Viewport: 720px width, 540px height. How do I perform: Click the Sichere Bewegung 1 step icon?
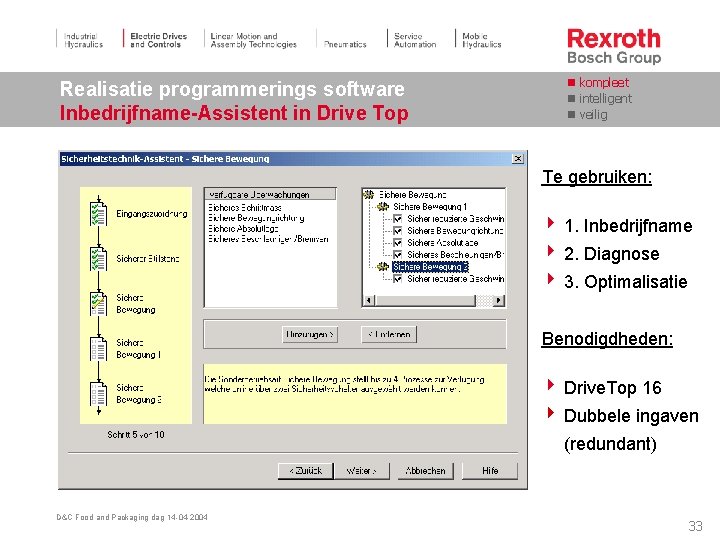click(x=98, y=349)
